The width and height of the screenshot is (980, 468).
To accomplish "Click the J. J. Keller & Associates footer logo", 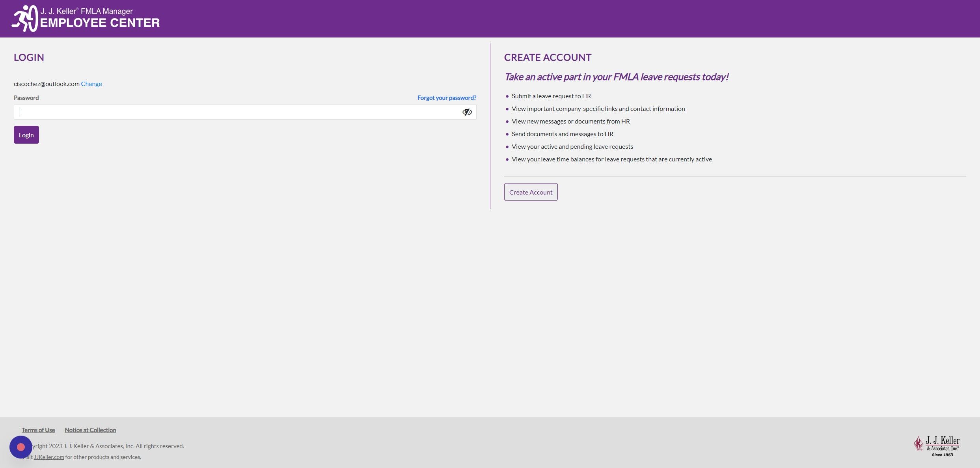I will point(937,446).
